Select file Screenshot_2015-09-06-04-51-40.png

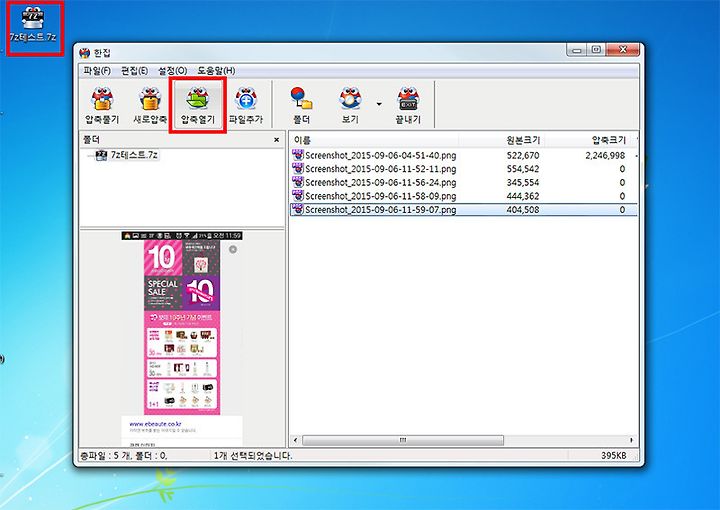[x=381, y=155]
